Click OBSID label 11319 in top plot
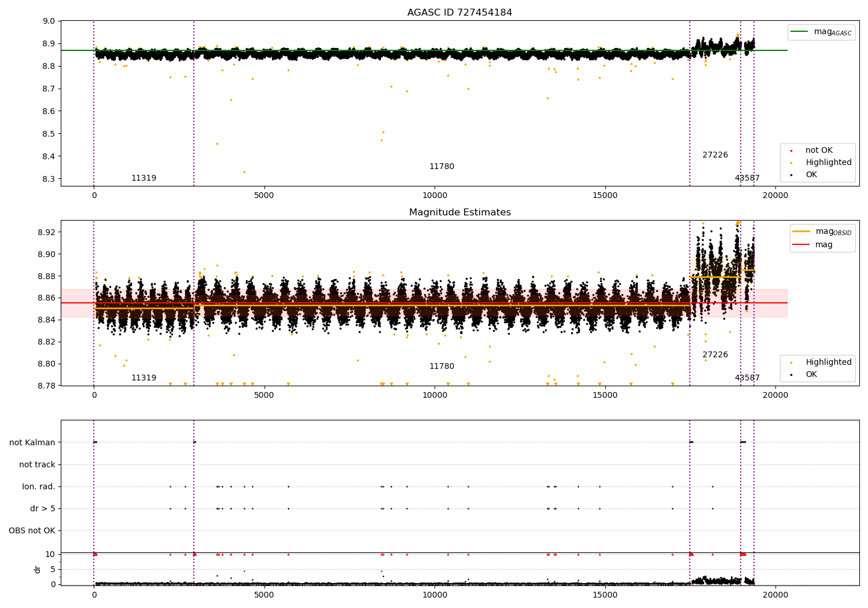868x608 pixels. [144, 178]
